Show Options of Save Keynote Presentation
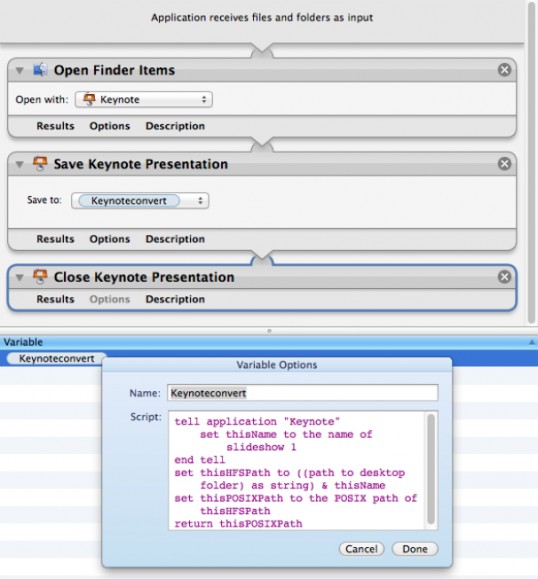Image resolution: width=538 pixels, height=579 pixels. pos(110,239)
